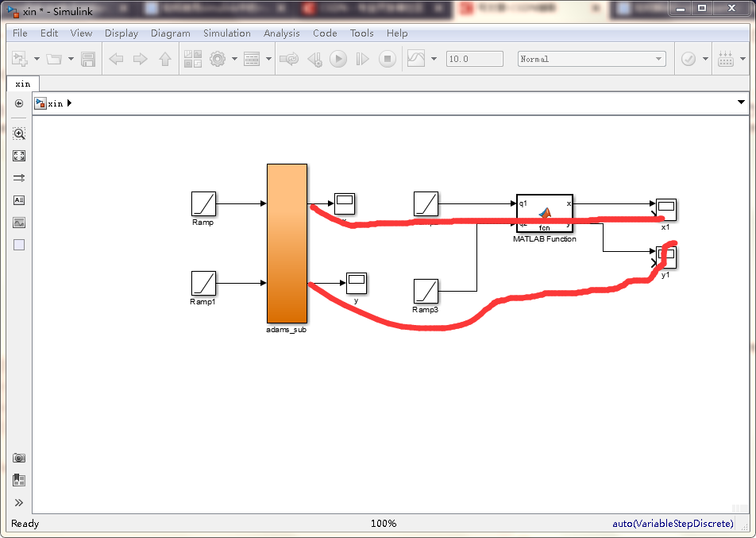Expand the breadcrumb dropdown at canvas top-right
This screenshot has width=756, height=538.
[x=741, y=103]
